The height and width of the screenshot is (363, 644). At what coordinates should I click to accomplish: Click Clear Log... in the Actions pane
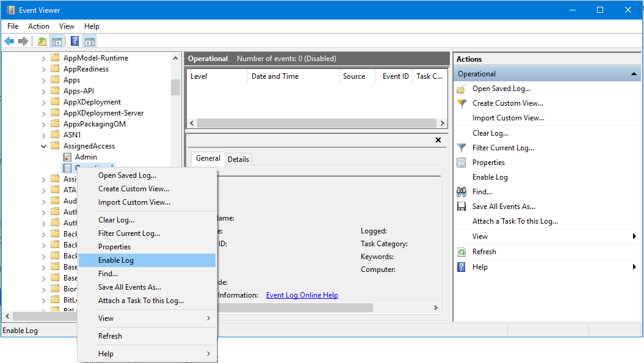[490, 133]
